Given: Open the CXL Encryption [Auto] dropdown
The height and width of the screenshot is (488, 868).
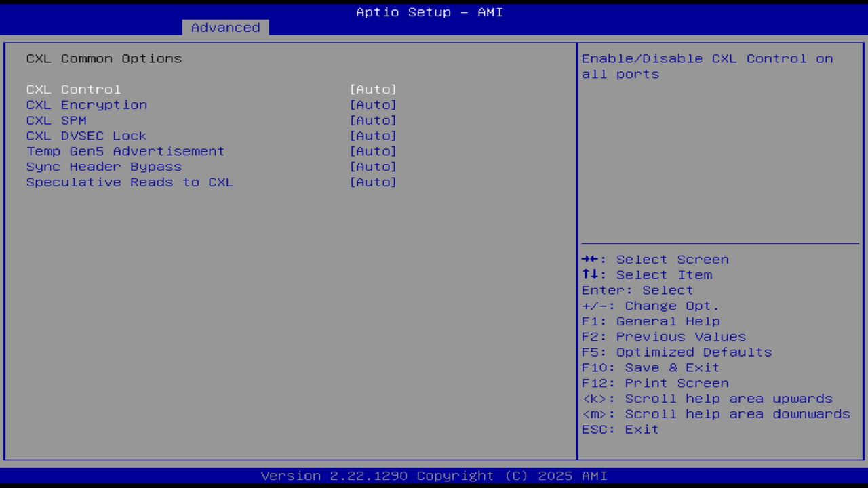Looking at the screenshot, I should (373, 104).
